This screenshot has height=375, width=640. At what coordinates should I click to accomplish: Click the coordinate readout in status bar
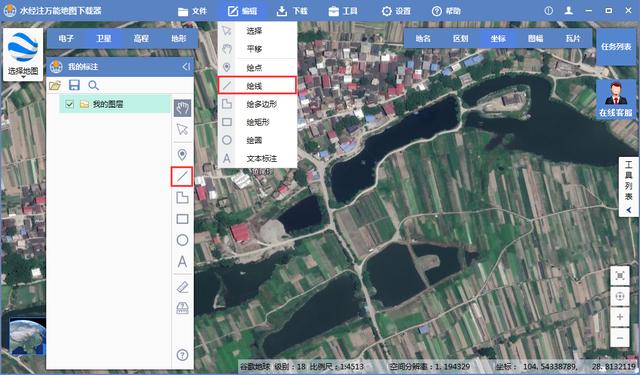(x=565, y=366)
